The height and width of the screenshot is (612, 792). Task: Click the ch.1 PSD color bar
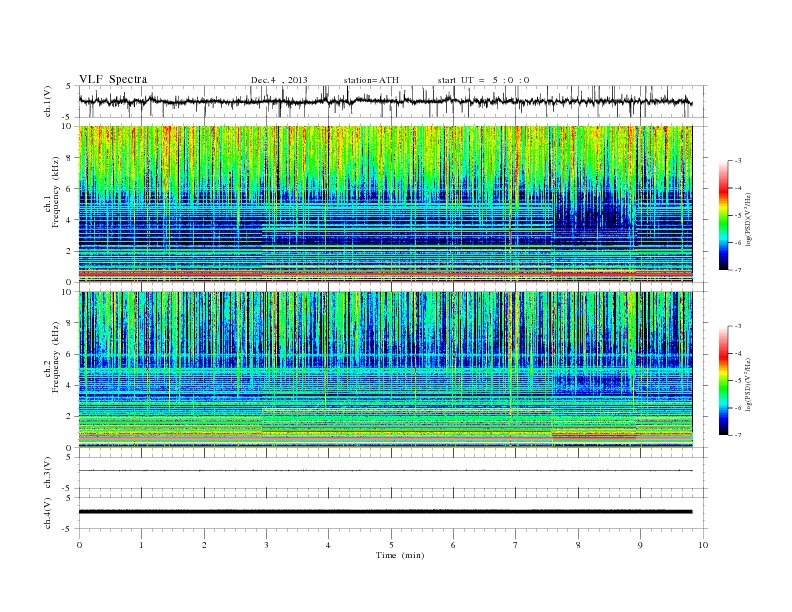click(723, 216)
